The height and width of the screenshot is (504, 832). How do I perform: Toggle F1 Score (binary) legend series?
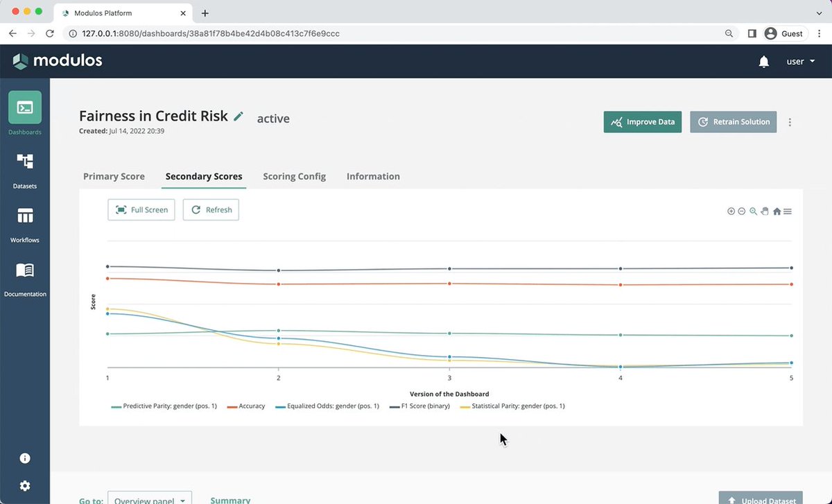coord(419,406)
